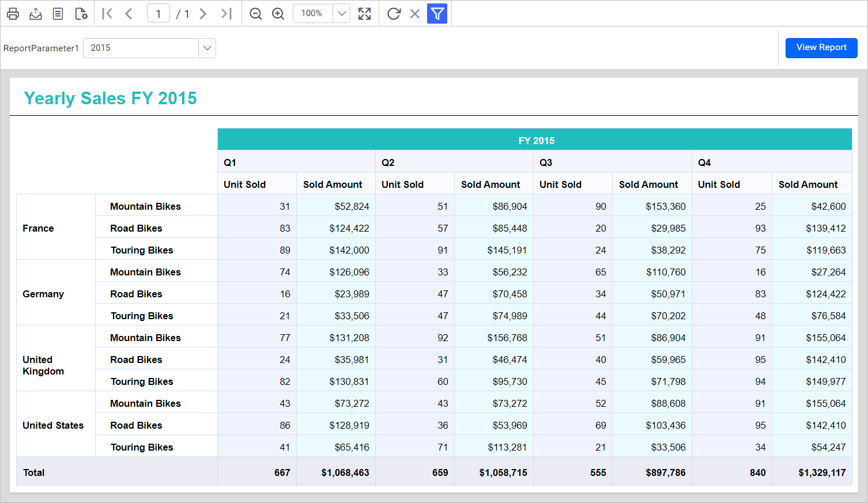Click the $126,096 cell
This screenshot has height=503, width=868.
click(336, 272)
